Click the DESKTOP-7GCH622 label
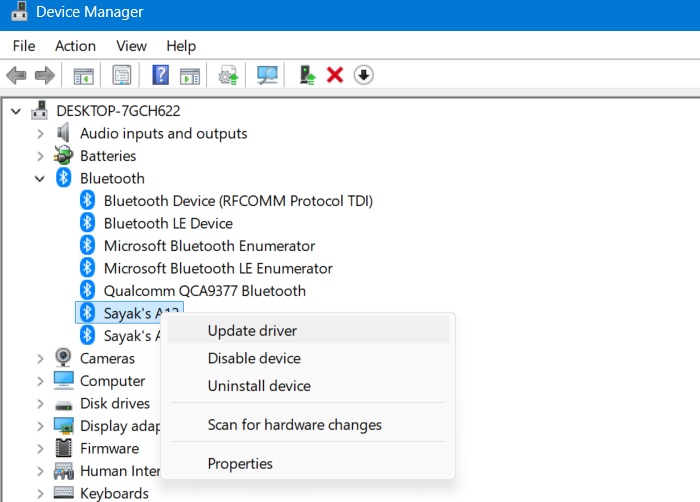Screen dimensions: 700x502 (x=118, y=110)
